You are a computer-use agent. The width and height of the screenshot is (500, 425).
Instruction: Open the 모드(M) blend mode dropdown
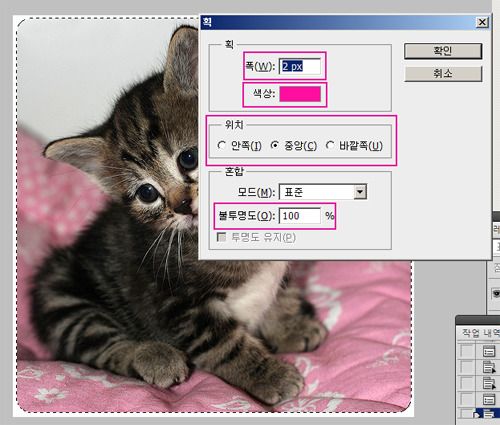pyautogui.click(x=323, y=192)
